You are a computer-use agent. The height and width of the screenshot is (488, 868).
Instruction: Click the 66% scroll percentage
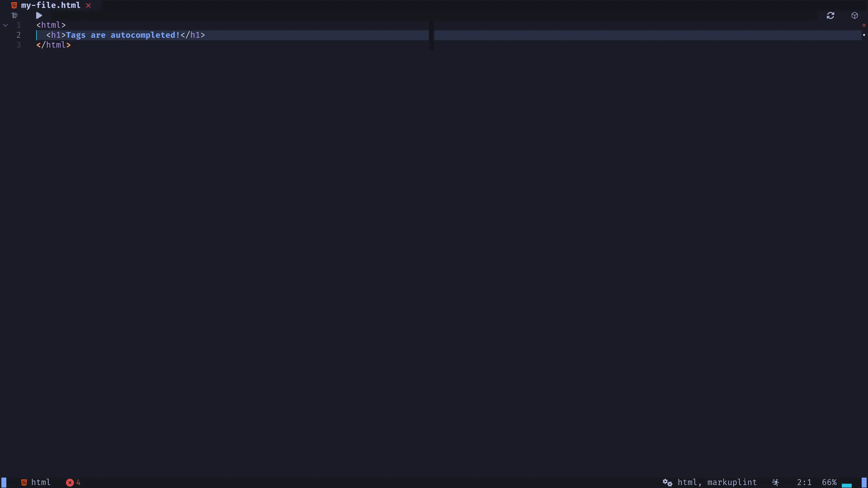pyautogui.click(x=829, y=482)
